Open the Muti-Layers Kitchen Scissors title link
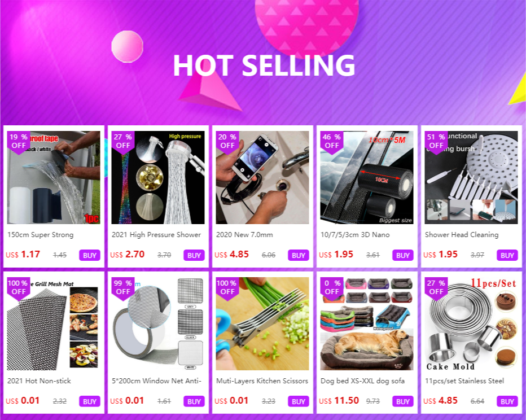Image resolution: width=526 pixels, height=420 pixels. tap(262, 381)
